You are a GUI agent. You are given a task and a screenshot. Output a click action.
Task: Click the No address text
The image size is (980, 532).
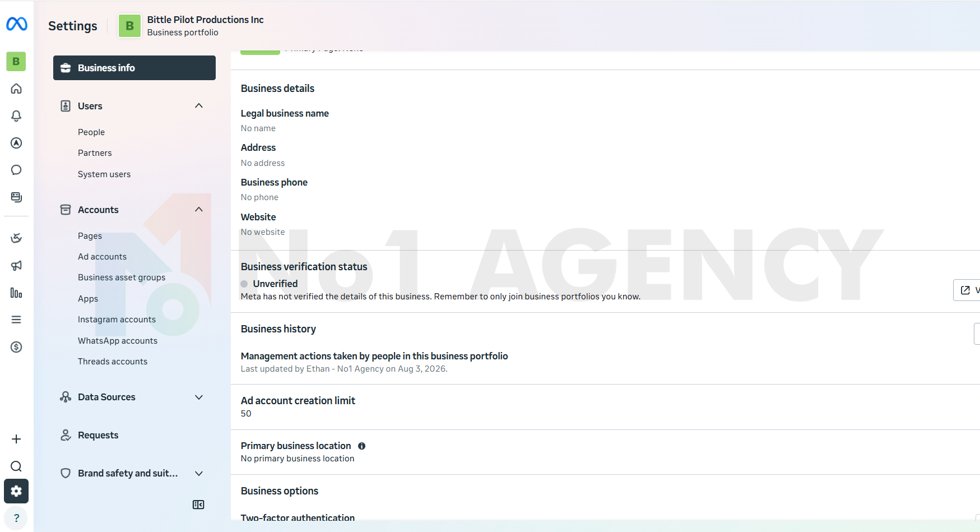[x=263, y=163]
